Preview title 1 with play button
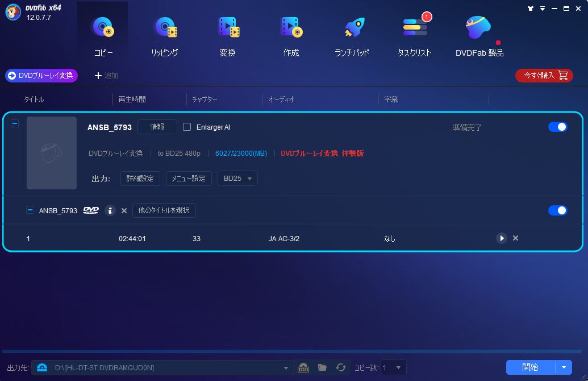The width and height of the screenshot is (588, 381). click(x=502, y=238)
